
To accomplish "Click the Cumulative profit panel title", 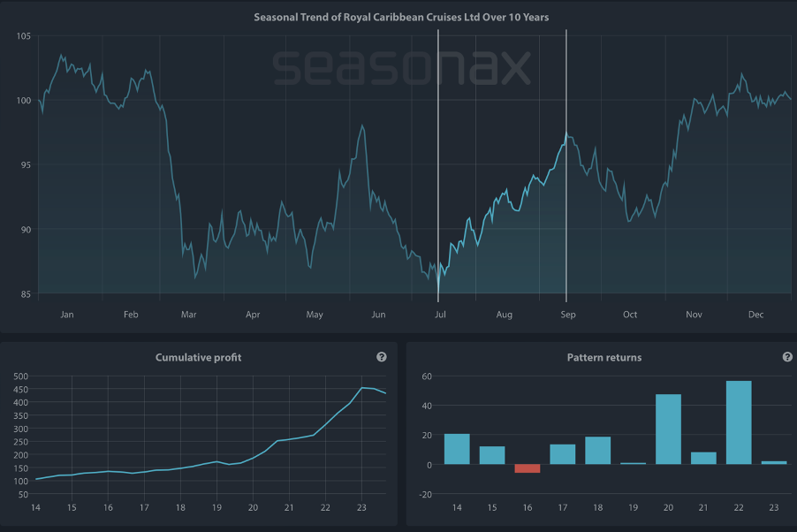I will coord(198,358).
